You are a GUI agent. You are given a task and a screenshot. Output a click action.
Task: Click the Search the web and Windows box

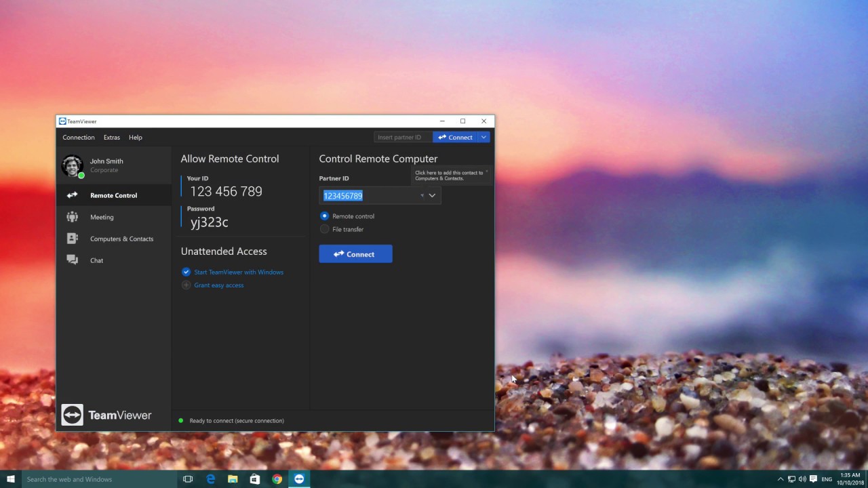(x=99, y=479)
